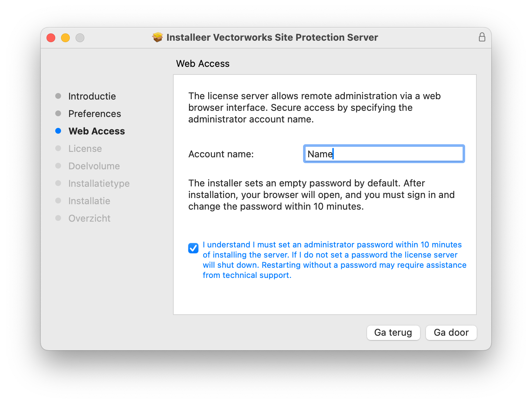
Task: Click the blue bullet beside Web Access
Action: point(58,131)
